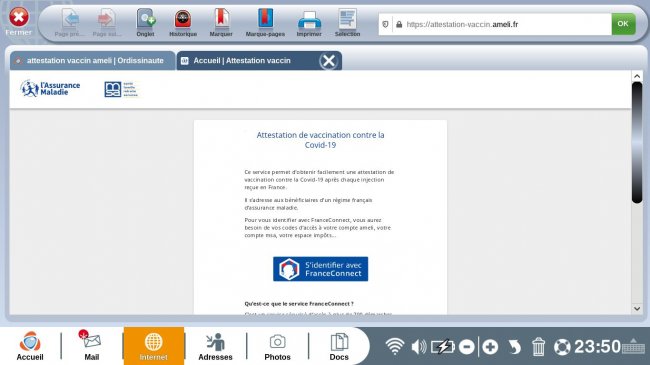Open Internet in the bottom dock

pyautogui.click(x=154, y=346)
